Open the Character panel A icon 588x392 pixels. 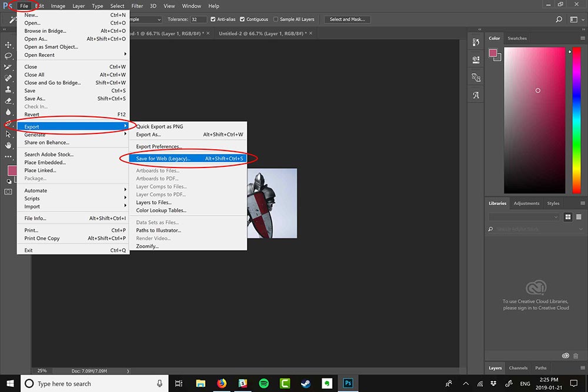click(x=476, y=95)
